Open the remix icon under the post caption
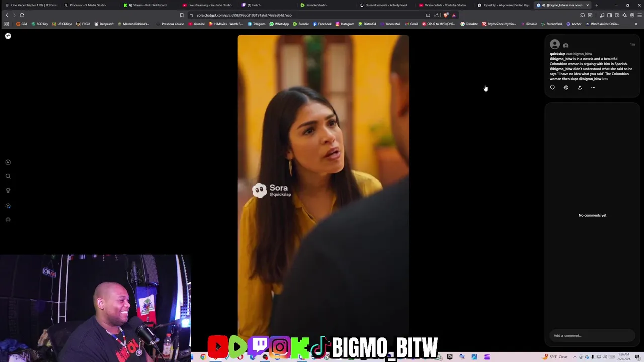The width and height of the screenshot is (644, 362). 566,87
